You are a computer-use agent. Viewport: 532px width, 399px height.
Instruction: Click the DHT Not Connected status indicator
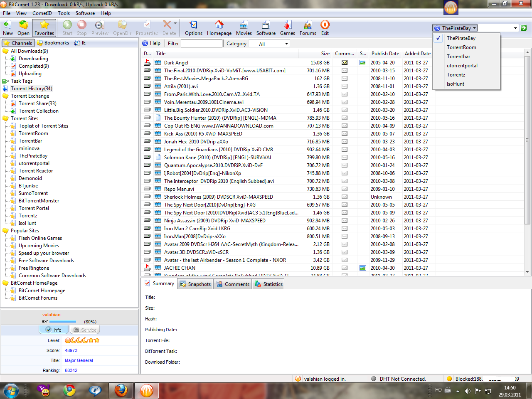[374, 379]
